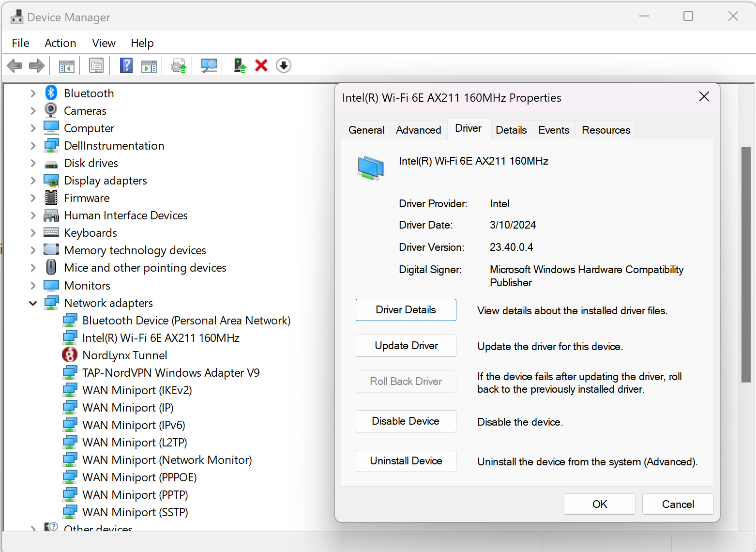Click the Properties sheet toolbar icon

point(96,65)
